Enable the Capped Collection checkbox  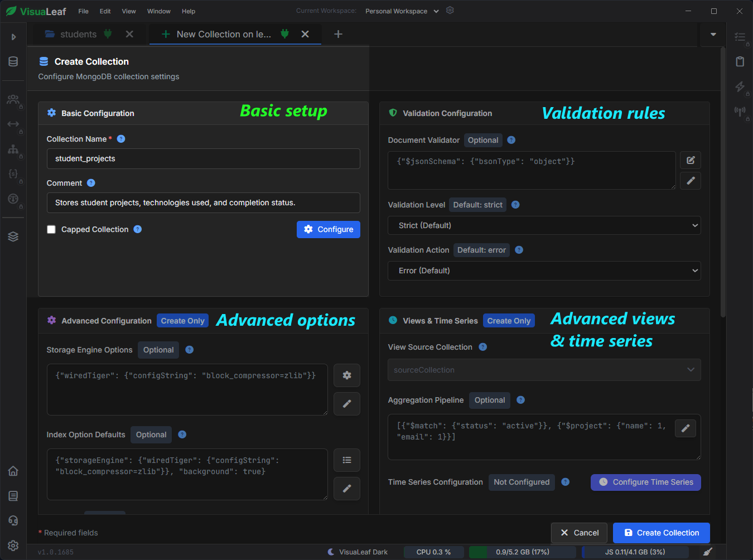coord(51,229)
